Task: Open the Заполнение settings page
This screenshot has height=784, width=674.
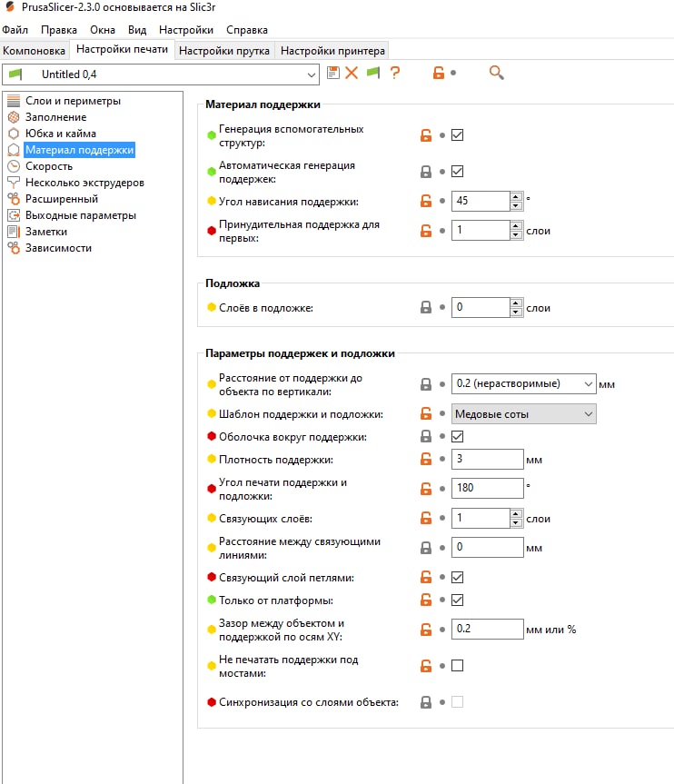Action: coord(56,117)
